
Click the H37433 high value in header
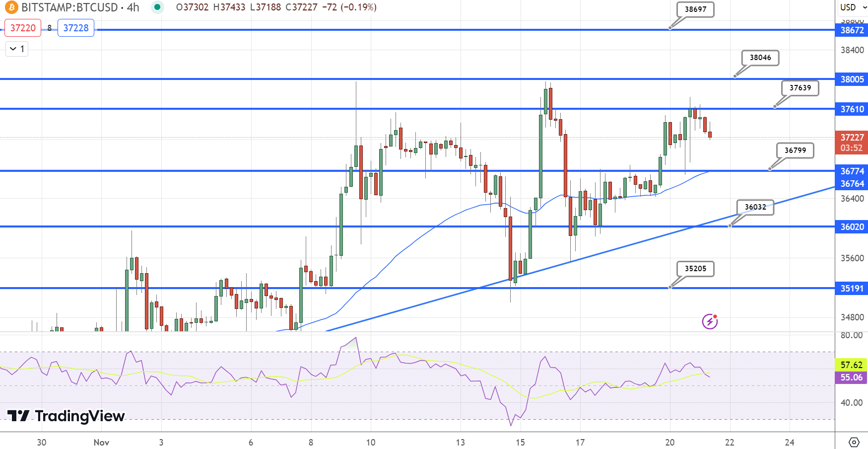pyautogui.click(x=229, y=7)
